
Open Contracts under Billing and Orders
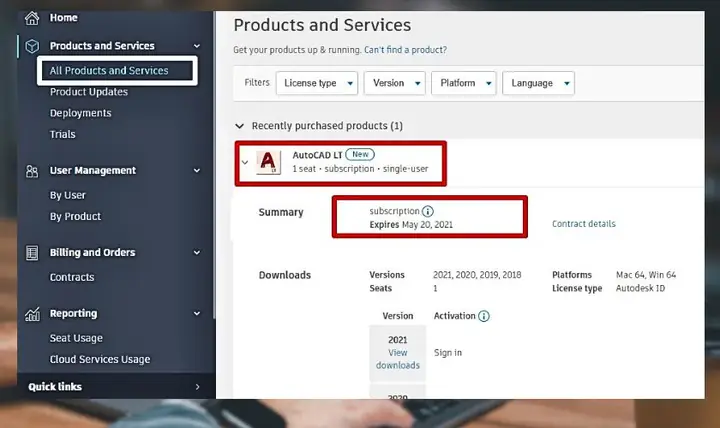click(72, 277)
